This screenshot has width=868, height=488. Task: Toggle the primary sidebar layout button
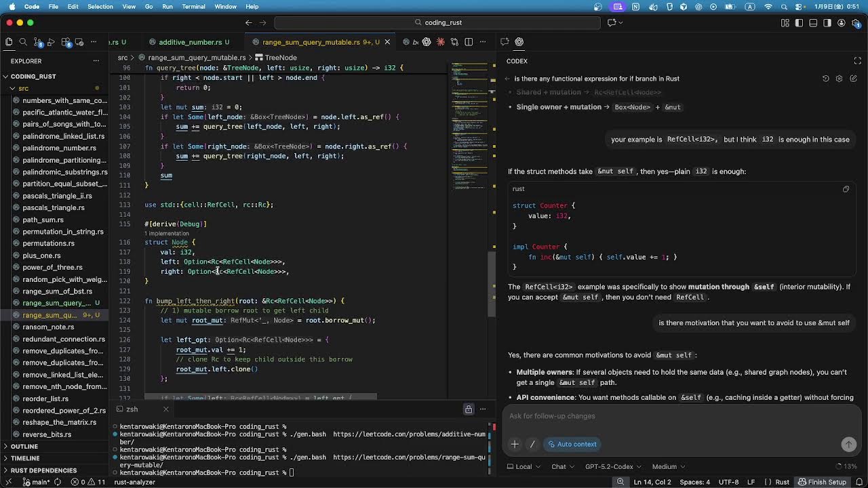[x=799, y=23]
